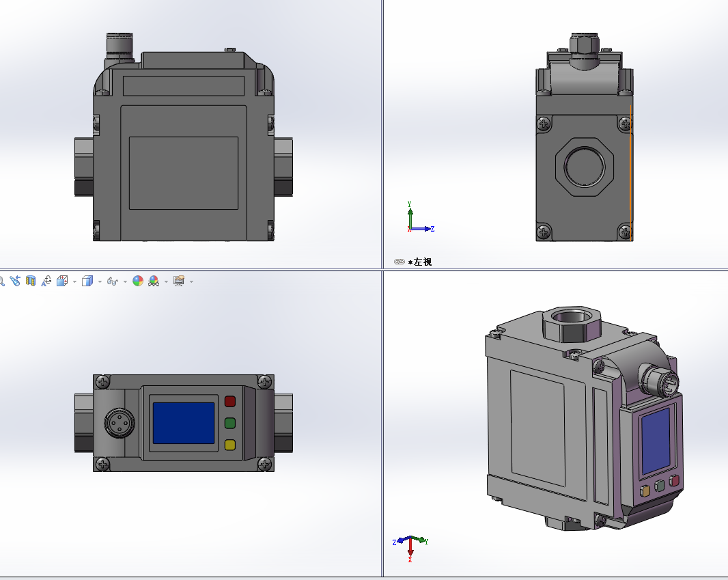The image size is (728, 580).
Task: Expand the Hide/Show Items dropdown arrow
Action: [x=126, y=281]
